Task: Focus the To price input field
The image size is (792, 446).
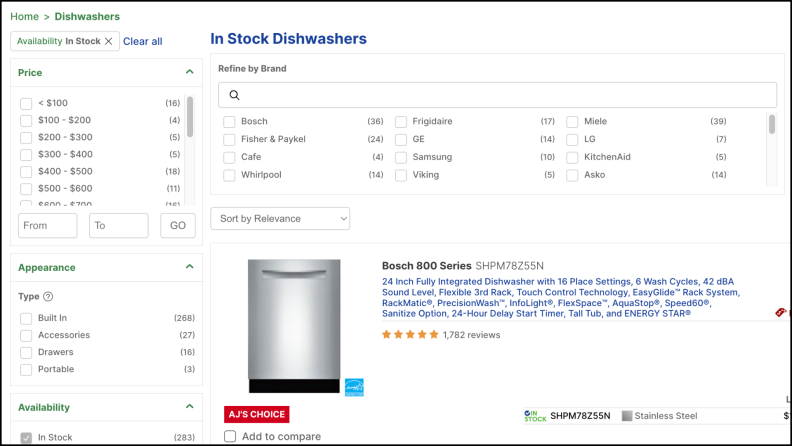Action: pos(119,225)
